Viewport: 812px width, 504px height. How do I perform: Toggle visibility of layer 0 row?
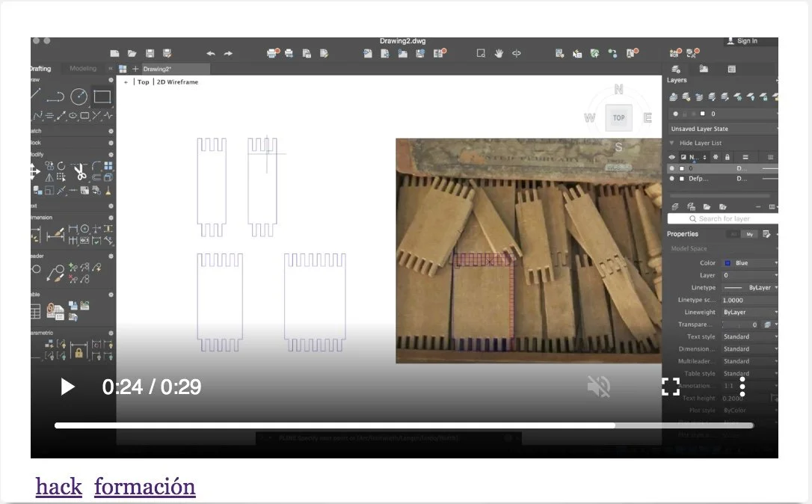pyautogui.click(x=672, y=168)
